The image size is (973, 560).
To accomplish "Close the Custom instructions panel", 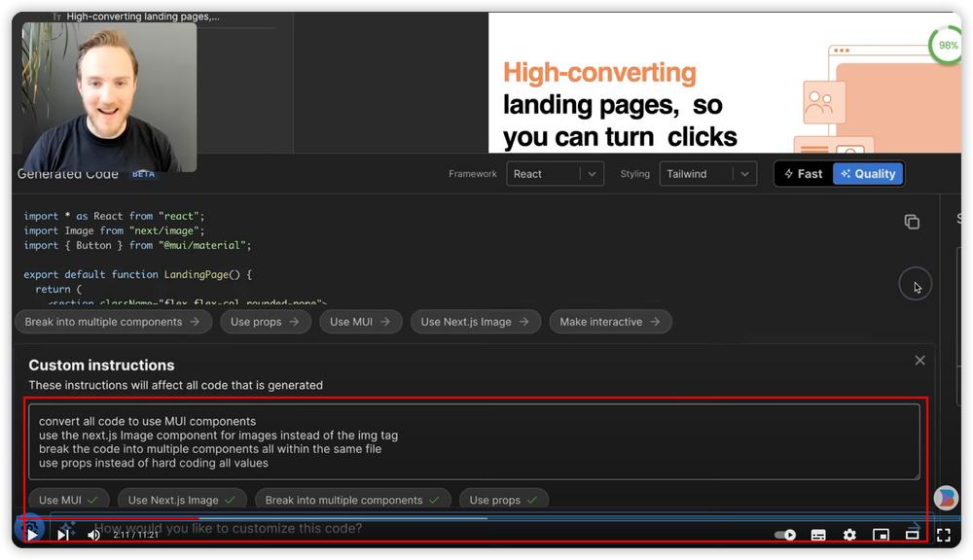I will (919, 361).
